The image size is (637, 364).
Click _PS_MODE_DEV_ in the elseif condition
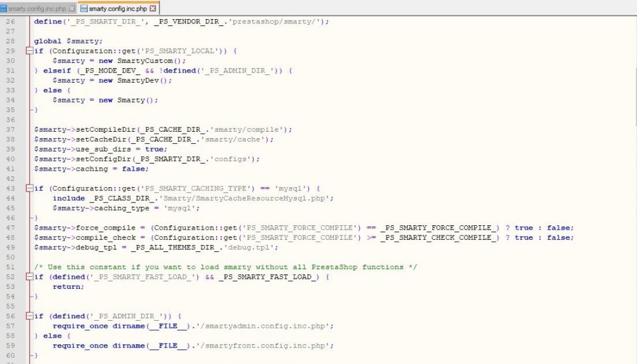[110, 71]
